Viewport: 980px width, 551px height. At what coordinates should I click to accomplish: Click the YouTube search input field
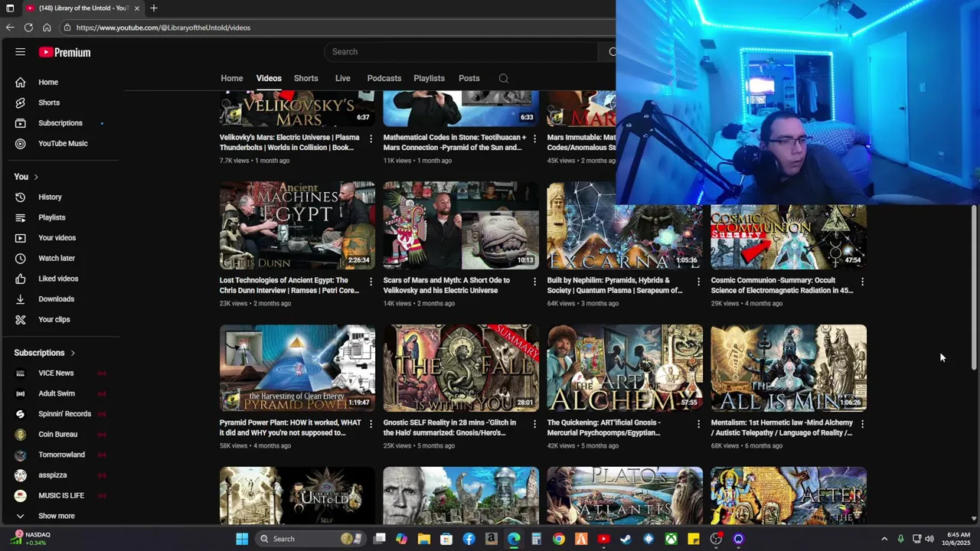(x=462, y=52)
